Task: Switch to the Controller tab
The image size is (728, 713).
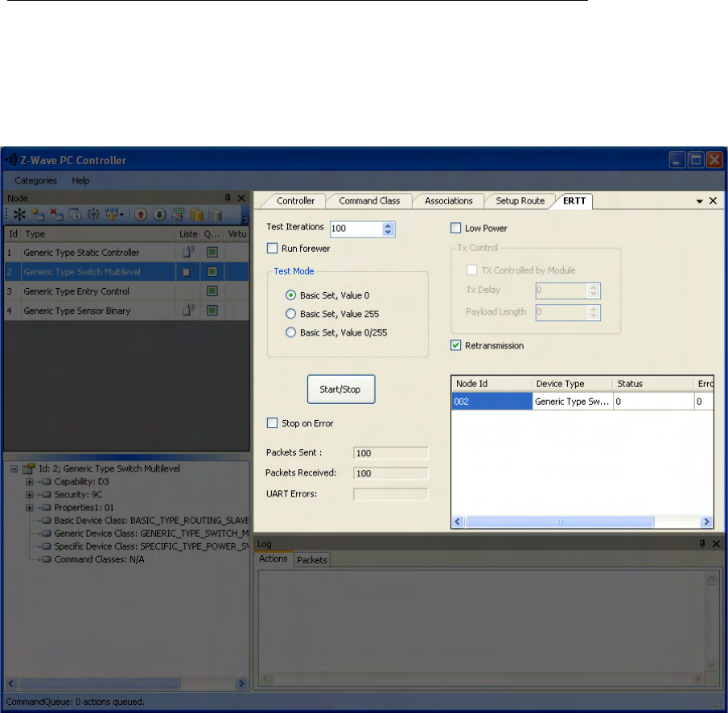Action: [x=295, y=200]
